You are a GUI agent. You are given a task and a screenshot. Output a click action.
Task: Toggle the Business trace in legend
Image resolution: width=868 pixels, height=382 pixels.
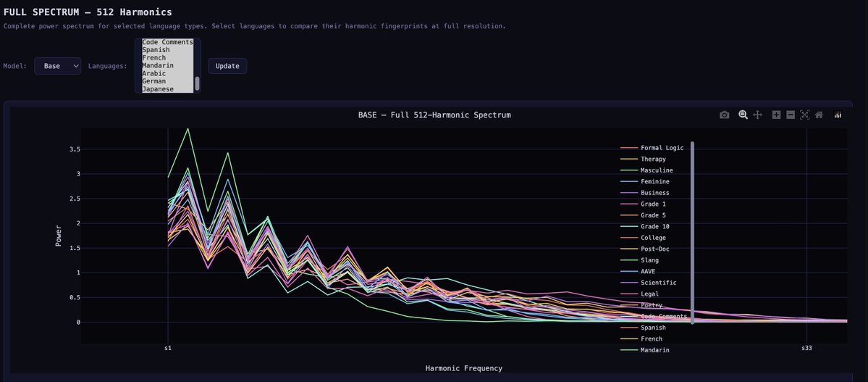click(645, 193)
